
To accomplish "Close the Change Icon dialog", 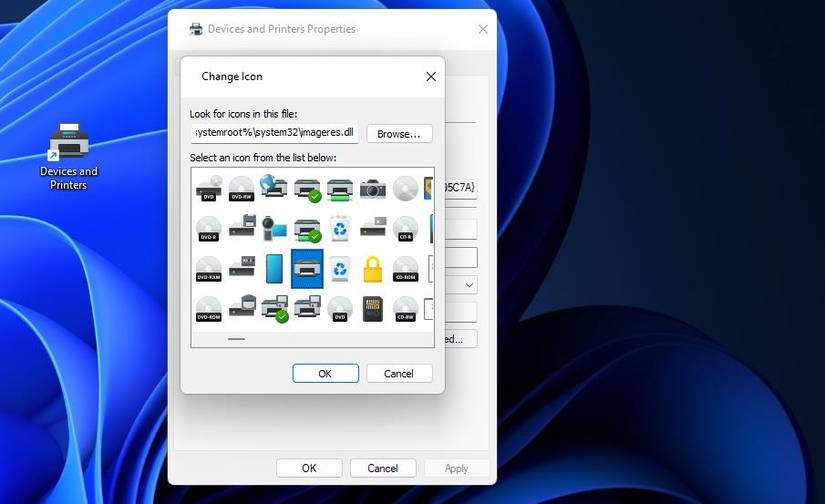I will point(431,77).
